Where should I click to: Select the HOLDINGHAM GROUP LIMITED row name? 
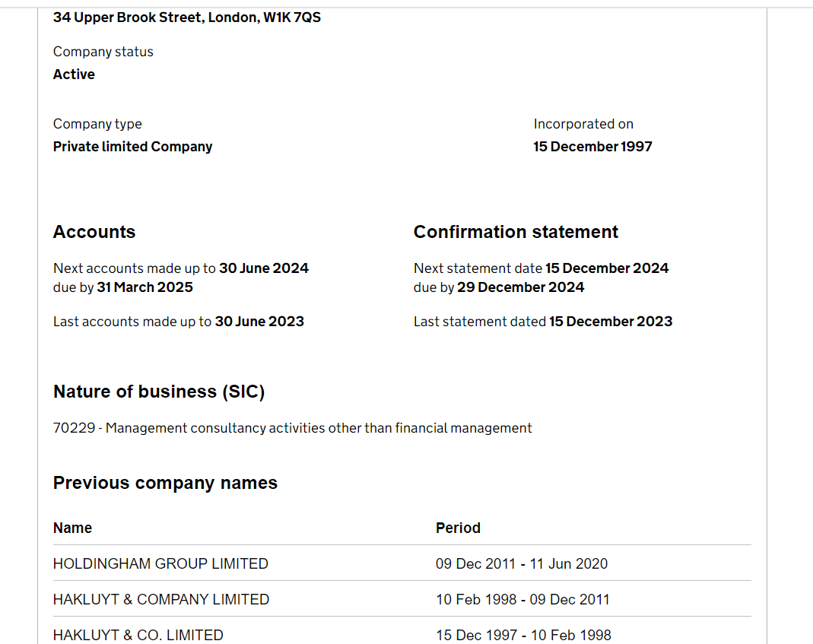pyautogui.click(x=160, y=563)
